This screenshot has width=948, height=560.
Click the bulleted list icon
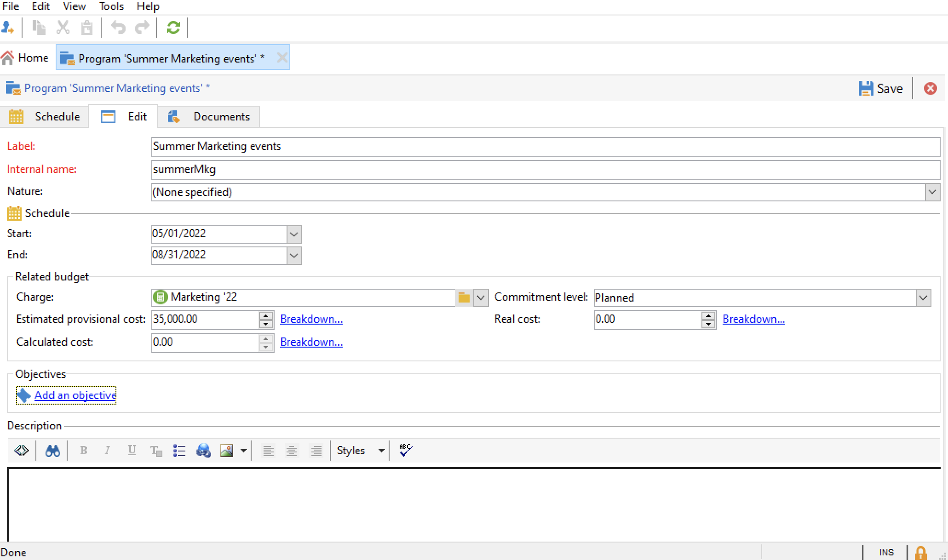[179, 451]
